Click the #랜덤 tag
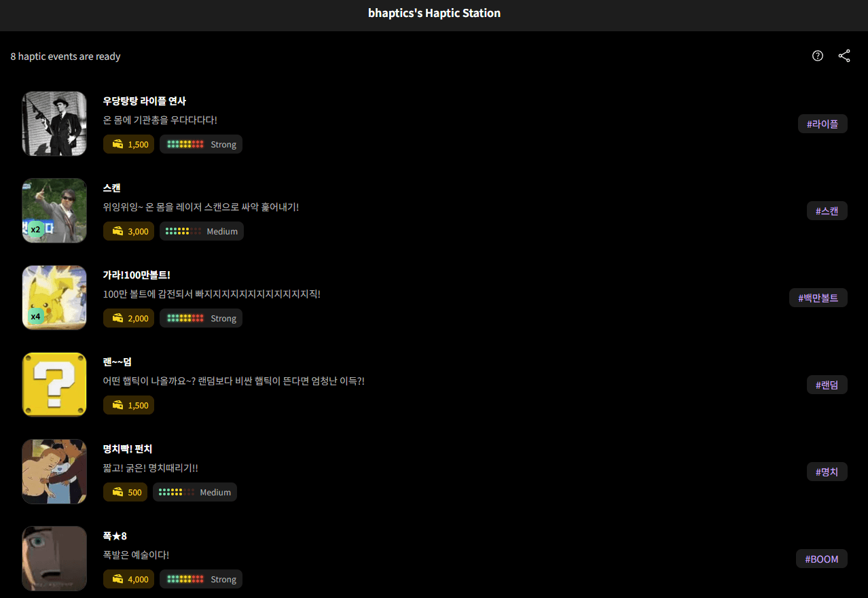868x598 pixels. pyautogui.click(x=827, y=385)
